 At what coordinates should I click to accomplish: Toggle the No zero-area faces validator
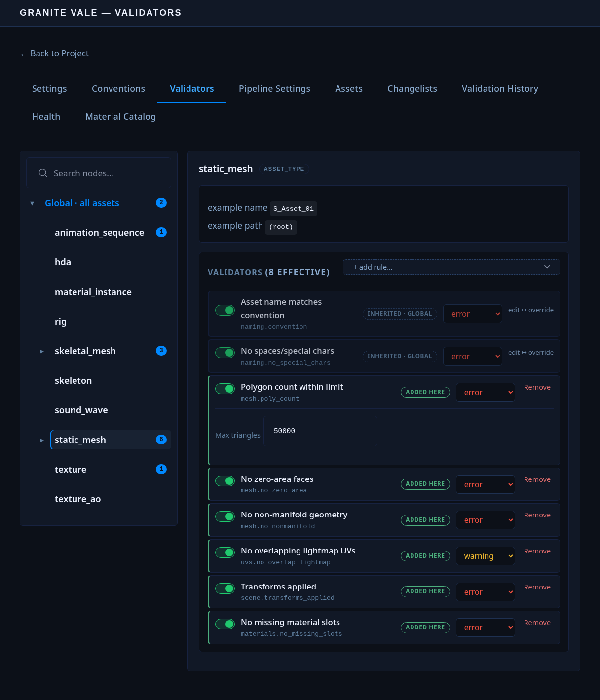[x=225, y=481]
